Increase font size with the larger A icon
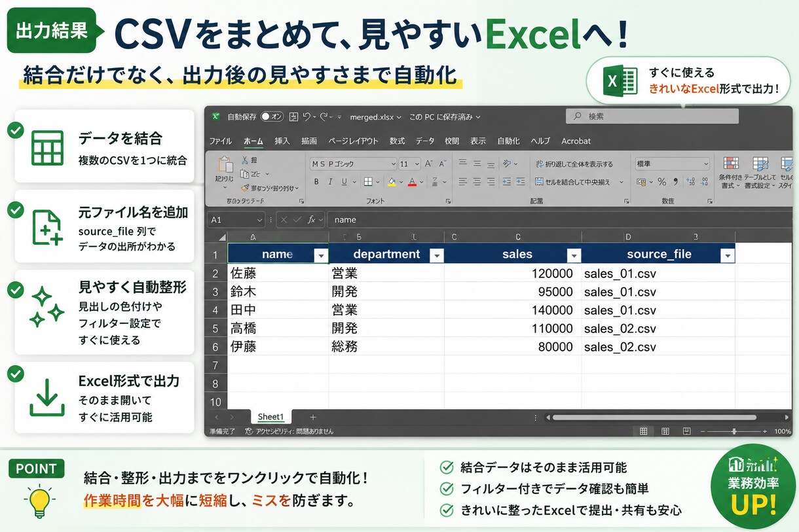The width and height of the screenshot is (799, 532). [428, 164]
